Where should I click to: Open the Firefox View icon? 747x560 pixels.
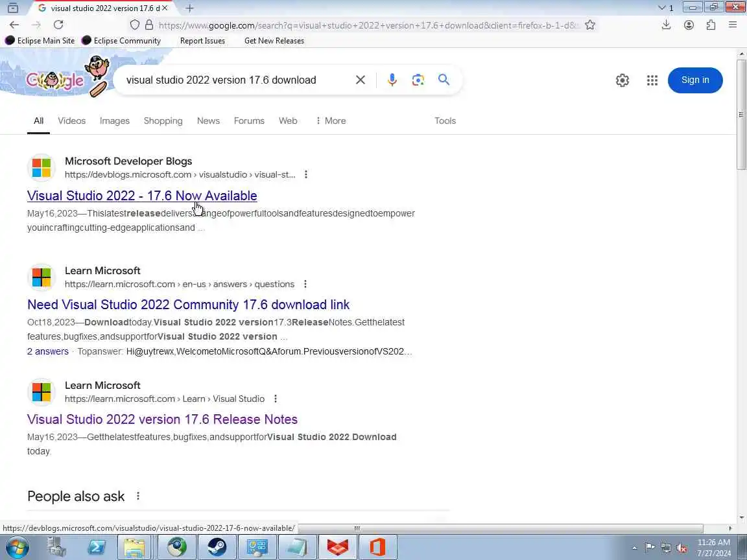pyautogui.click(x=13, y=8)
